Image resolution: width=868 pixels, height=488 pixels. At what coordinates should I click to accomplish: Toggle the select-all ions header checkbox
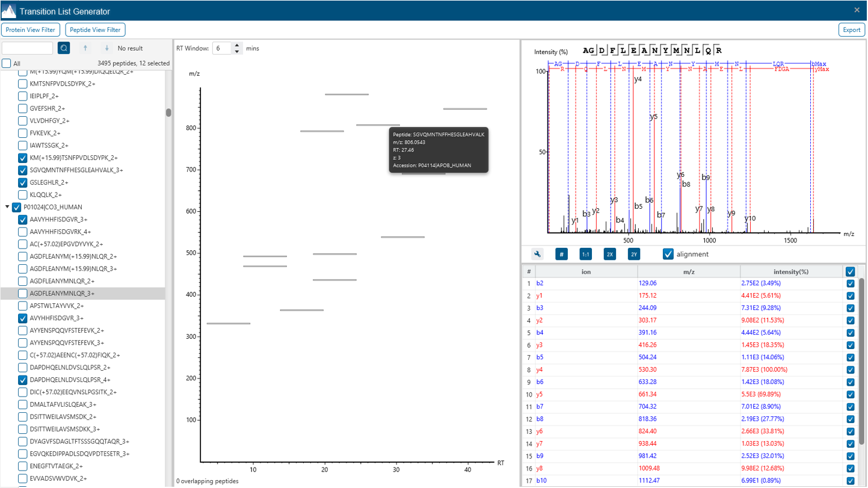click(x=850, y=271)
